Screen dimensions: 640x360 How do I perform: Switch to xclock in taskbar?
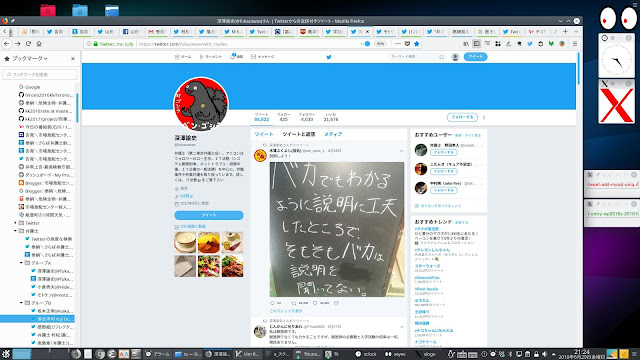pyautogui.click(x=366, y=354)
